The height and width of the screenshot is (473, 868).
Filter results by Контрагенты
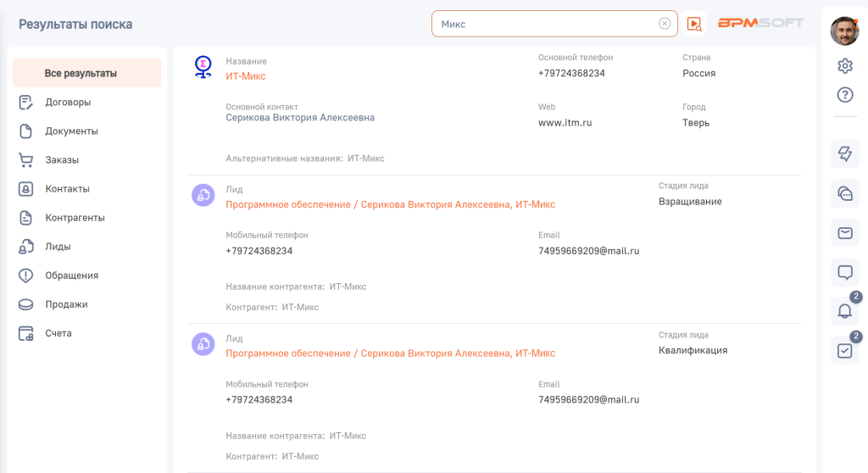[75, 218]
